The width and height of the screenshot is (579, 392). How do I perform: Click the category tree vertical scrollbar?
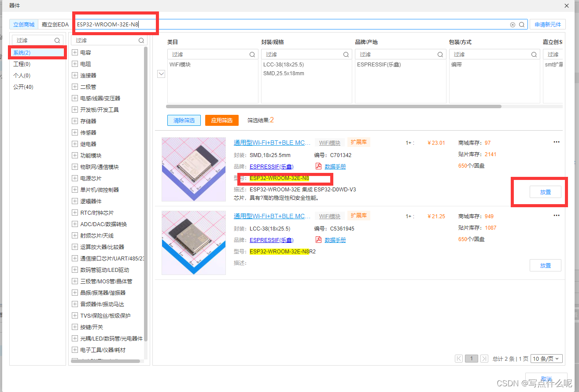146,194
